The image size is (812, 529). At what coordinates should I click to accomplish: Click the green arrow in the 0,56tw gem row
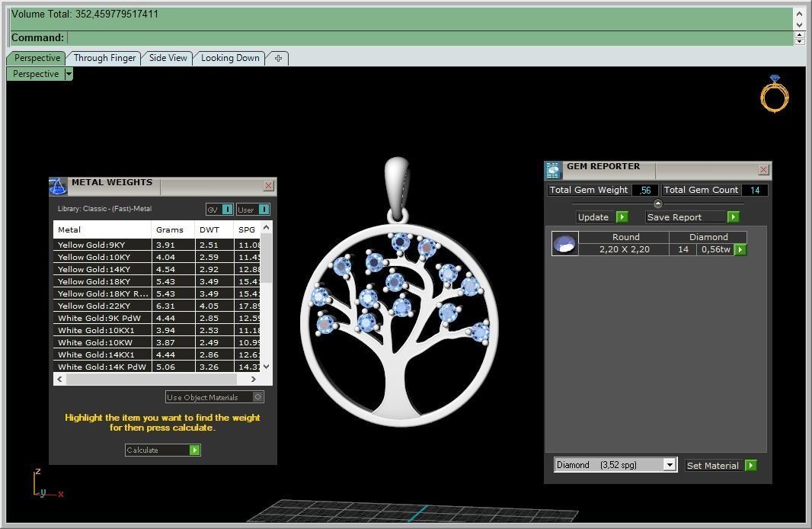(740, 250)
